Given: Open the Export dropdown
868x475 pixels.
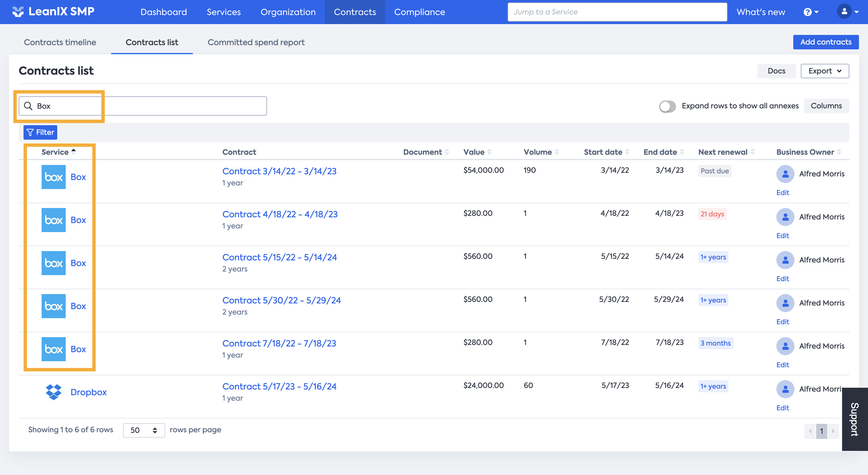Looking at the screenshot, I should click(825, 71).
